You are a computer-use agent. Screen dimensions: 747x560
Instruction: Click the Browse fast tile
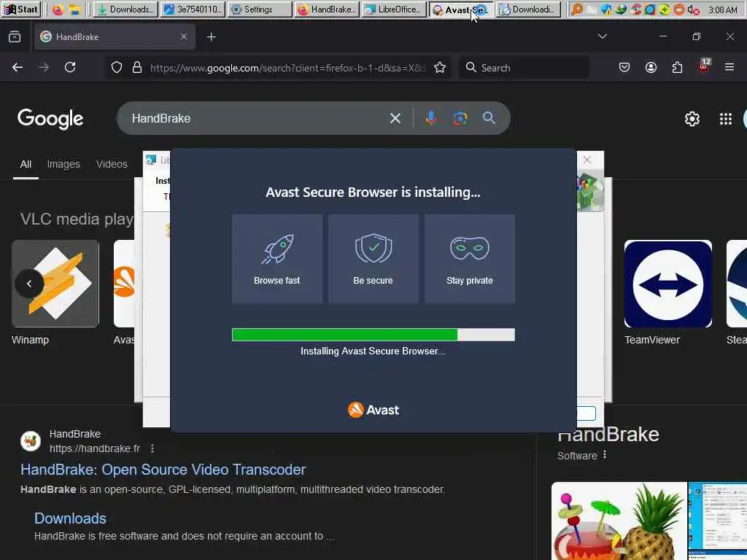tap(276, 259)
